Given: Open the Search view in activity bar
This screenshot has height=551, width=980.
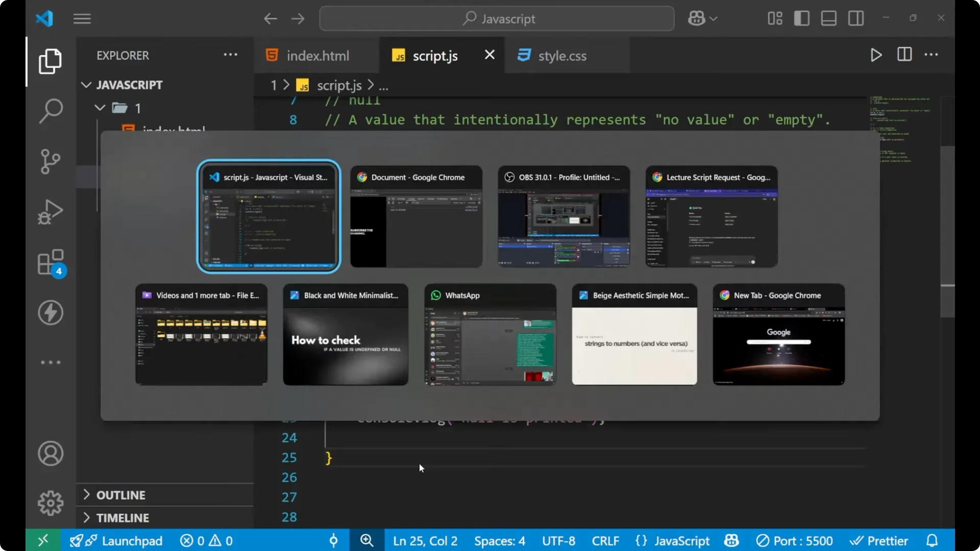Looking at the screenshot, I should [51, 111].
